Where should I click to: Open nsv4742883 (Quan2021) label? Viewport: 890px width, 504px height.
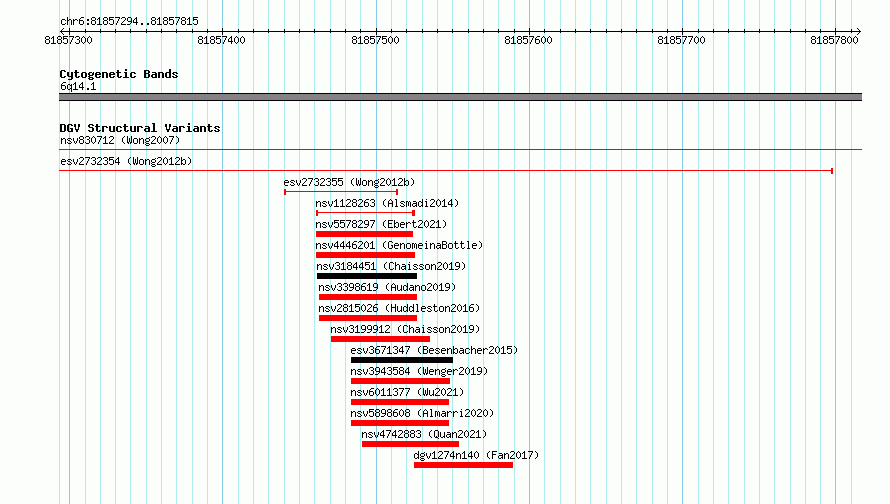[x=424, y=434]
